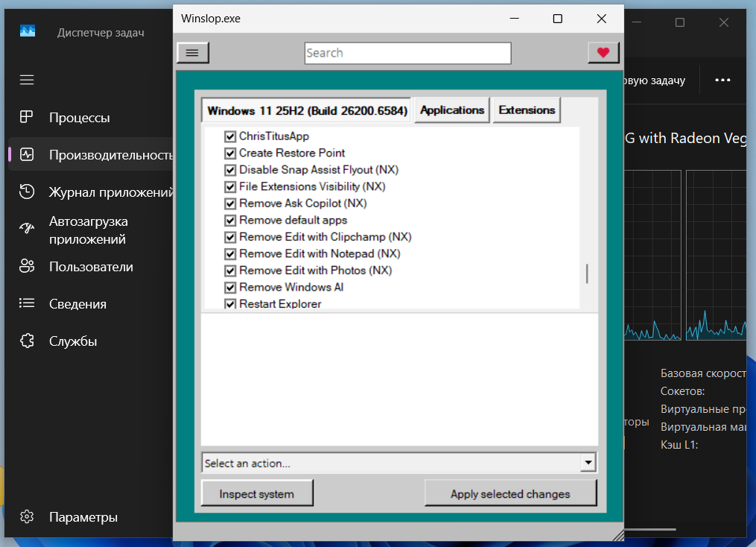Open Processes in Task Manager sidebar
Viewport: 756px width, 547px height.
pos(79,118)
